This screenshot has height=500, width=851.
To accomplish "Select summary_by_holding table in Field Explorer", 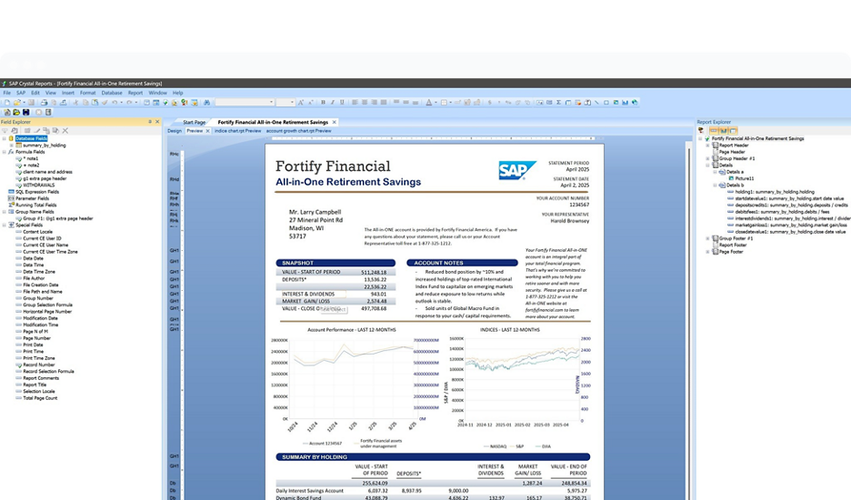I will (44, 145).
